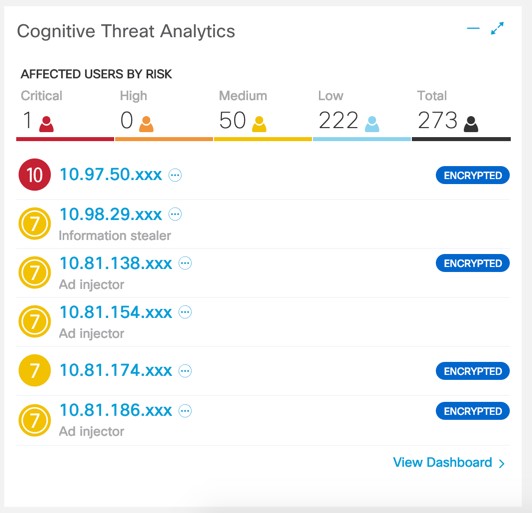Click ENCRYPTED badge on 10.97.50.xxx row
532x513 pixels.
[x=473, y=175]
